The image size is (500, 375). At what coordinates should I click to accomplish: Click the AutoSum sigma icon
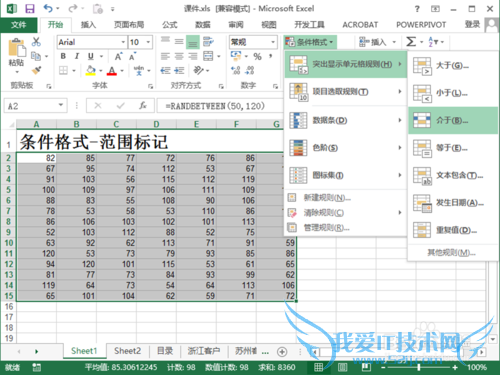pos(411,42)
